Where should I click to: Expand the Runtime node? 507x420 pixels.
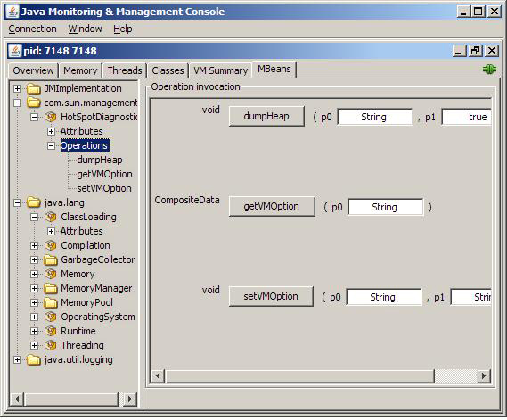(x=34, y=331)
